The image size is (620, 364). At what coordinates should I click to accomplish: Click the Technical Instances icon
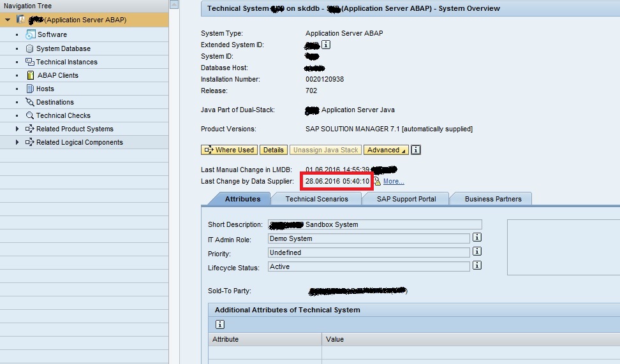30,62
